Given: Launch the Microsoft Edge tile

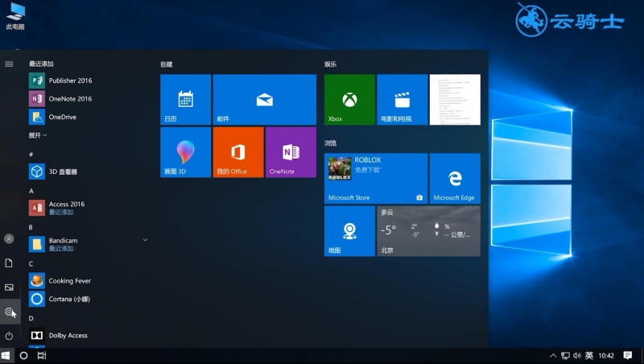Looking at the screenshot, I should (x=455, y=178).
